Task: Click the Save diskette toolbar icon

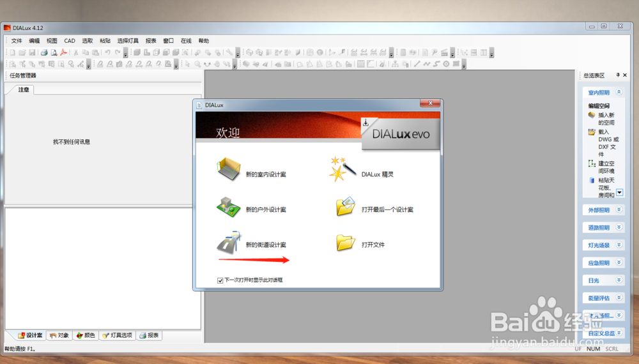Action: (x=32, y=52)
